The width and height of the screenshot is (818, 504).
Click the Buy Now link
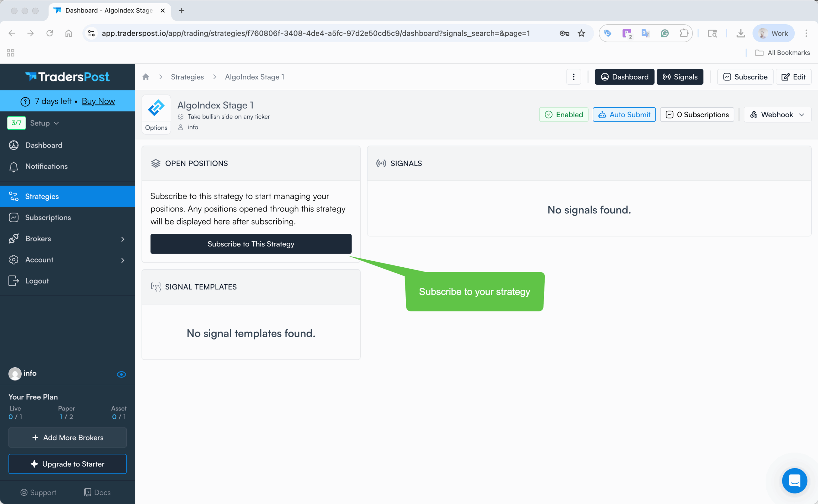pyautogui.click(x=98, y=101)
